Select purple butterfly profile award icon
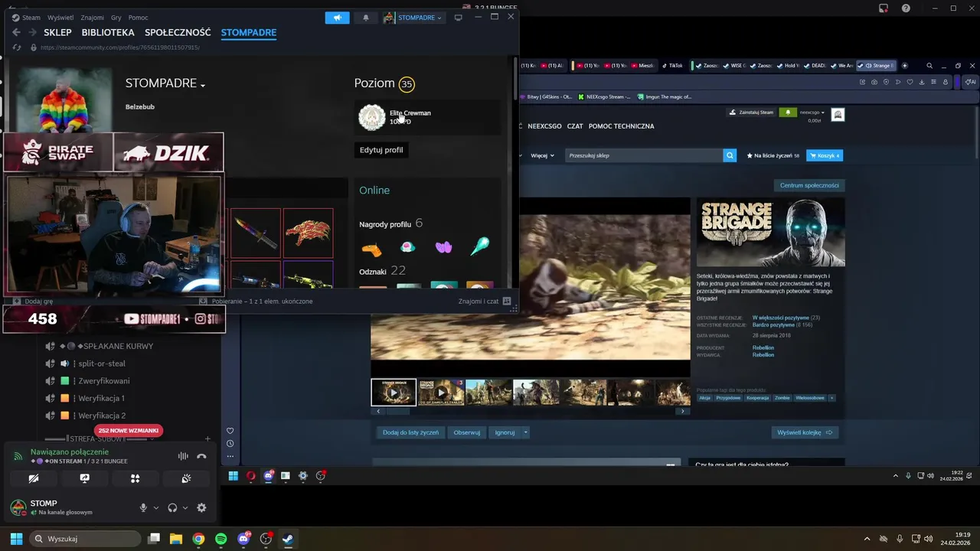Screen dimensions: 980x551 (x=443, y=246)
